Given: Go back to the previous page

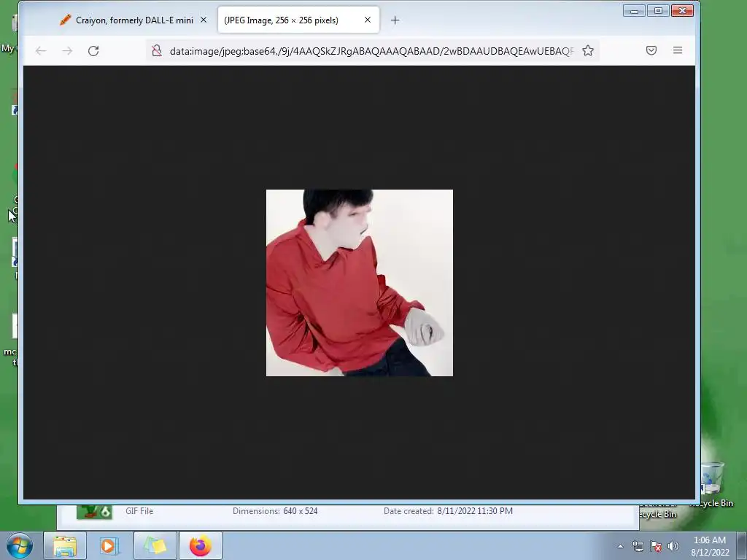Looking at the screenshot, I should (x=41, y=50).
